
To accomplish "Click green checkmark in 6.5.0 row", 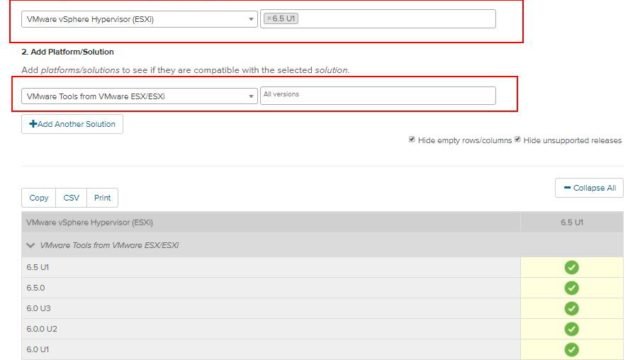I will pos(571,288).
